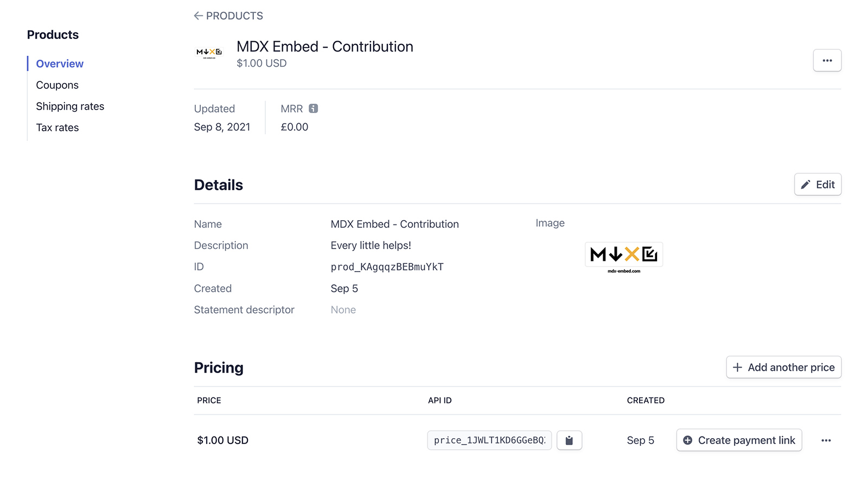This screenshot has width=868, height=488.
Task: Click the plus icon on Add another price
Action: [x=738, y=367]
